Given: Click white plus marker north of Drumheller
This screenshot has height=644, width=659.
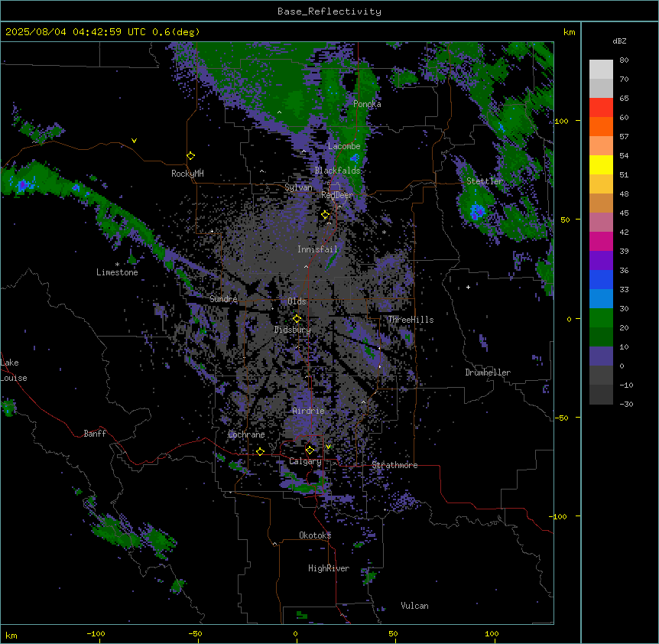Looking at the screenshot, I should (468, 287).
